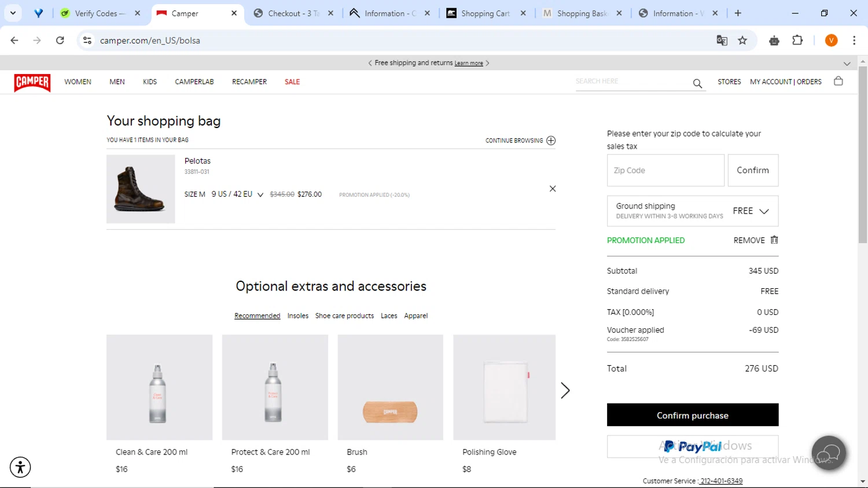Screen dimensions: 868x488
Task: Click the Continue Browsing plus icon
Action: coord(551,141)
